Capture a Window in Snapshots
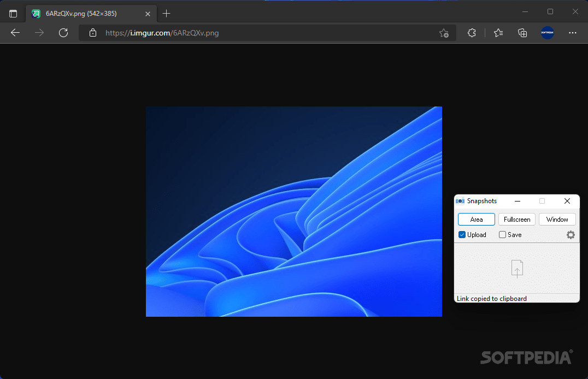This screenshot has width=588, height=379. 557,220
